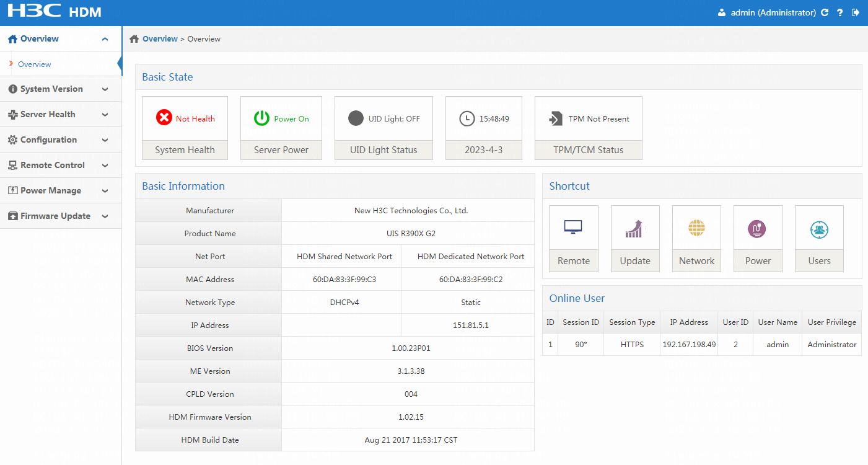Click the Network globe shortcut icon
Viewport: 868px width, 465px height.
[x=696, y=228]
